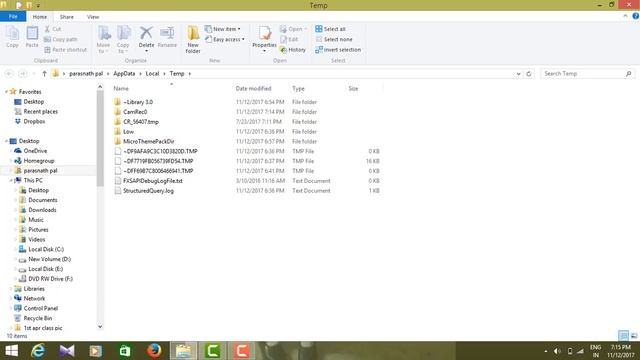Click AppData in the address breadcrumb
640x360 pixels.
pos(124,73)
